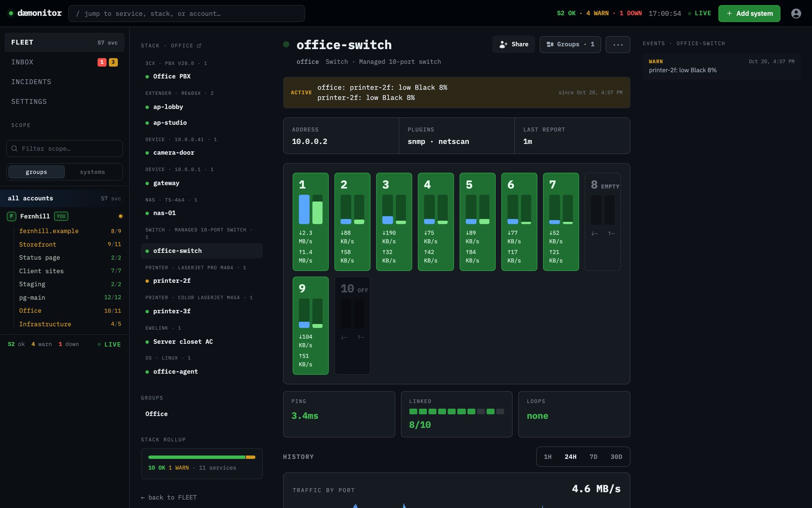The image size is (812, 508).
Task: Click the external link icon beside STACK · OFFICE
Action: (x=199, y=46)
